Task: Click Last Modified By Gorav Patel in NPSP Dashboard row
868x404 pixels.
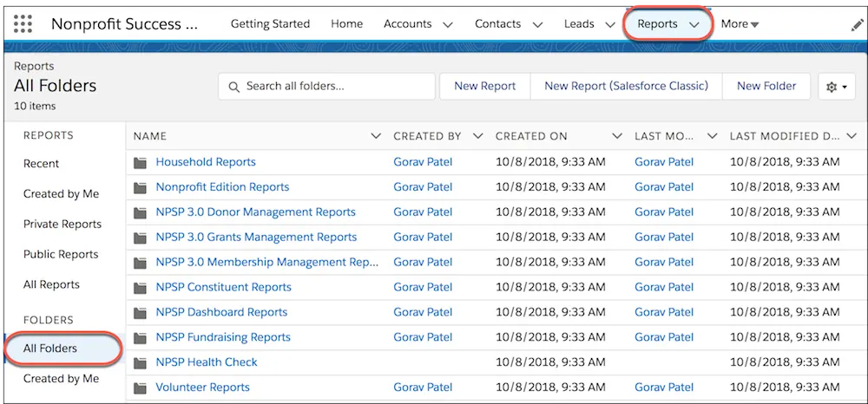Action: pos(664,312)
